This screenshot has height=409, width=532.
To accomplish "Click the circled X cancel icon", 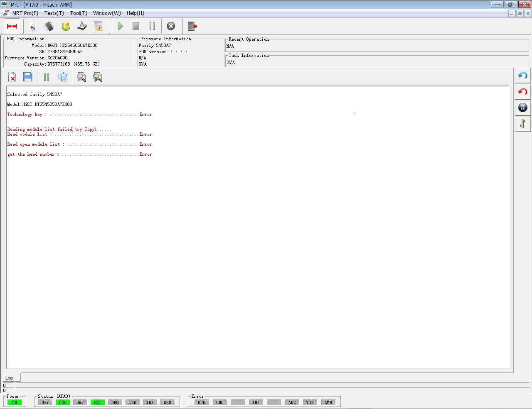I will coord(171,26).
